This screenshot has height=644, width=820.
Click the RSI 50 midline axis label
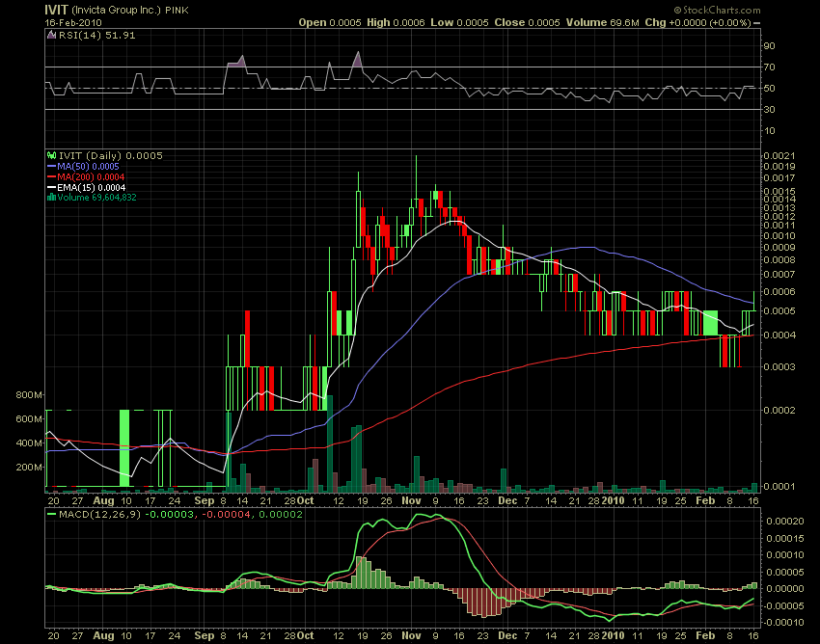tap(769, 89)
